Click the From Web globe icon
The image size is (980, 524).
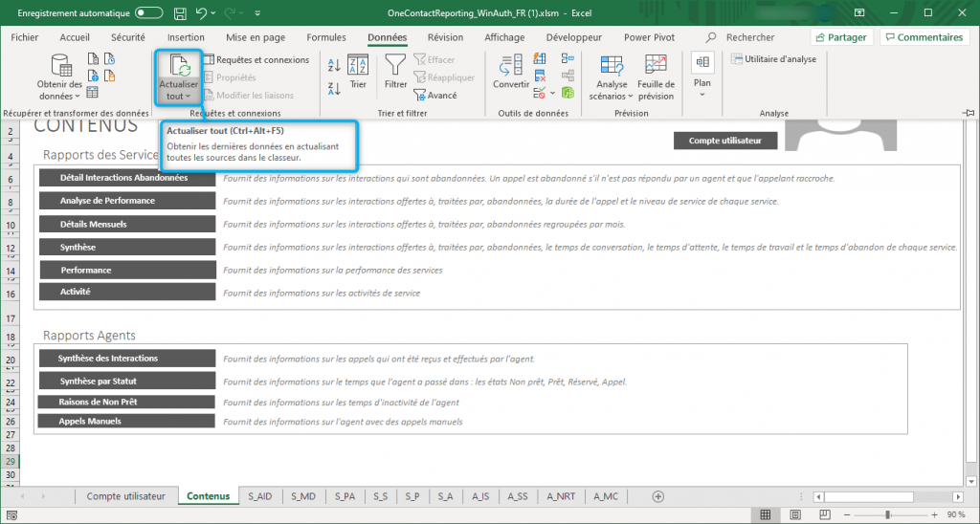click(x=93, y=76)
